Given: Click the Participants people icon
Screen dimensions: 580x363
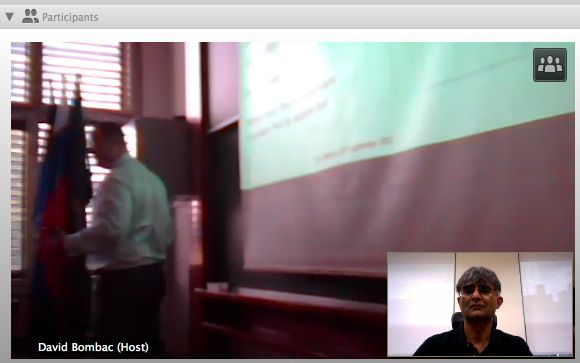Looking at the screenshot, I should (30, 16).
